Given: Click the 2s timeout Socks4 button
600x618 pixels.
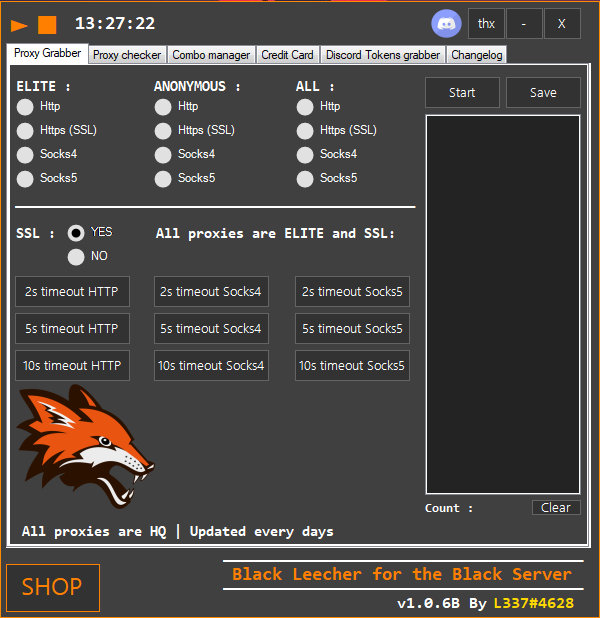Looking at the screenshot, I should [211, 292].
